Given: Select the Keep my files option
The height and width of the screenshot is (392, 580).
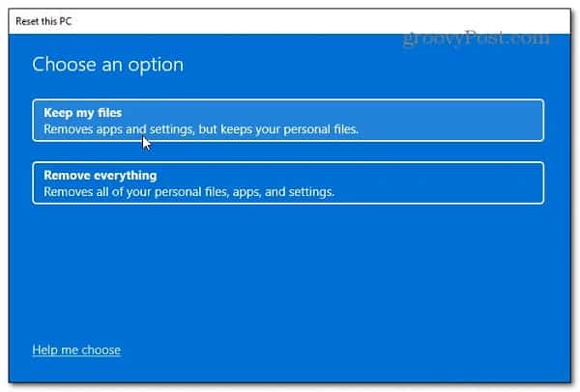Looking at the screenshot, I should pos(288,120).
